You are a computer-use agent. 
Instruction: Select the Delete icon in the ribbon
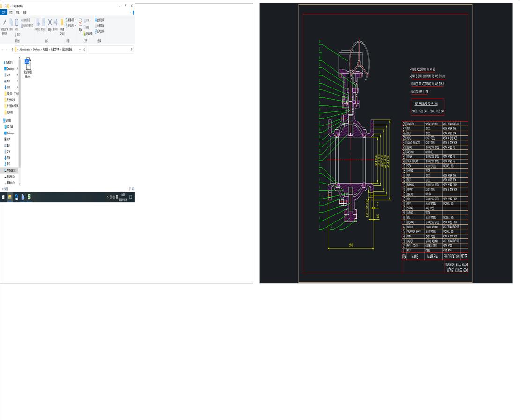[x=50, y=22]
